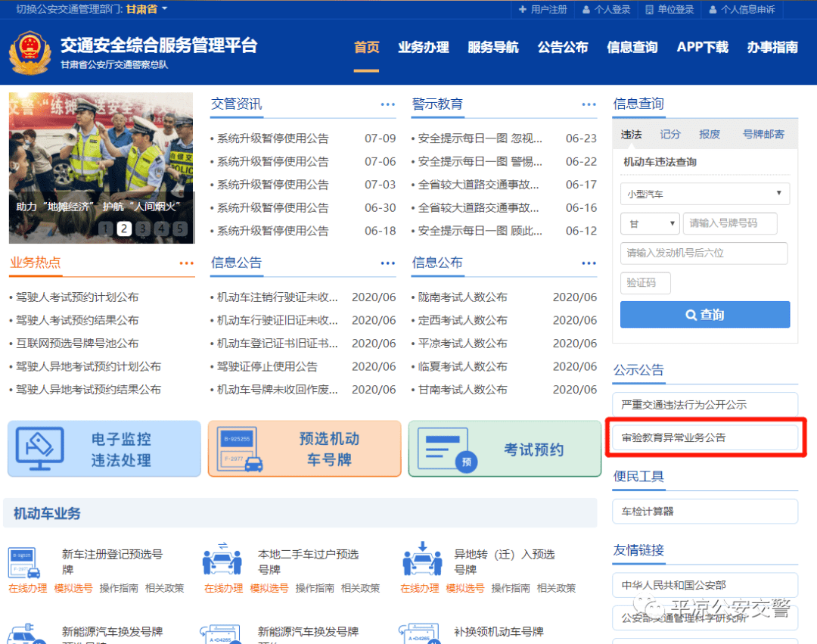Click the blue 查询 search button
Image resolution: width=817 pixels, height=644 pixels.
(705, 315)
